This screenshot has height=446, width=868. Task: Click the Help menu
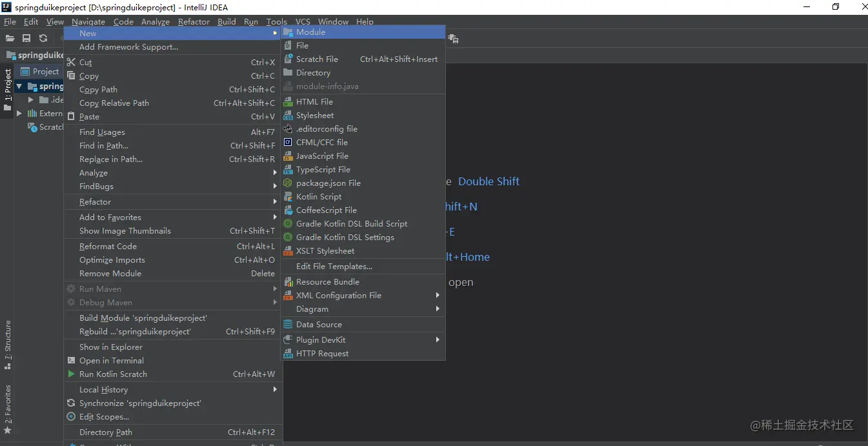click(x=365, y=22)
